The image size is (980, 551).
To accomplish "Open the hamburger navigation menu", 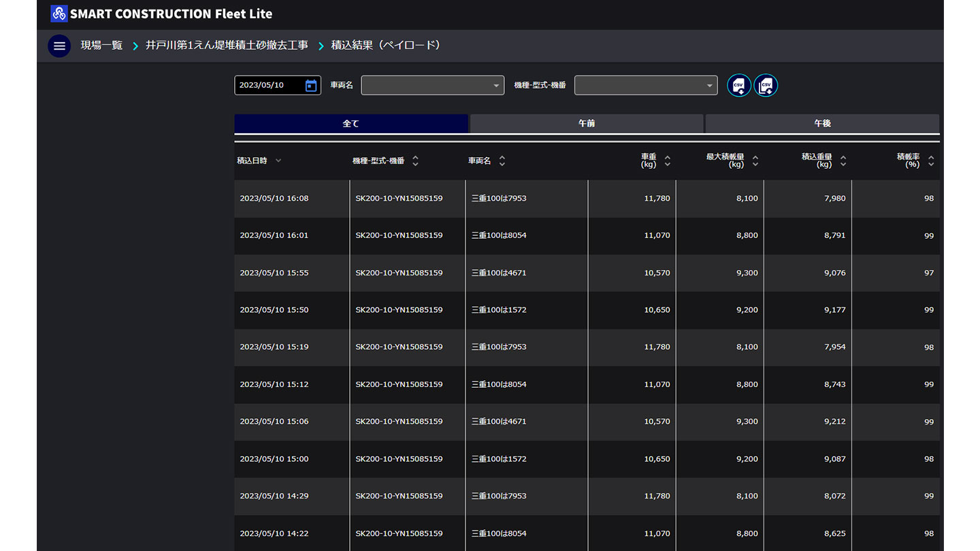I will tap(59, 46).
